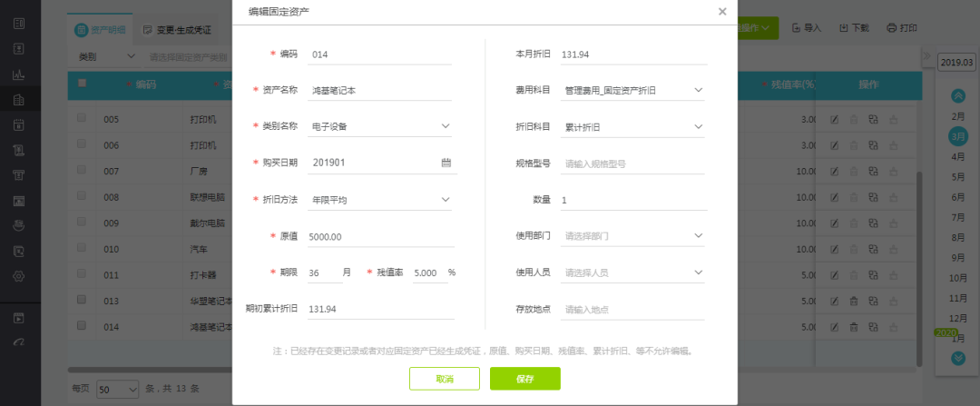Click the edit icon in row 014
The image size is (980, 406).
click(x=835, y=327)
